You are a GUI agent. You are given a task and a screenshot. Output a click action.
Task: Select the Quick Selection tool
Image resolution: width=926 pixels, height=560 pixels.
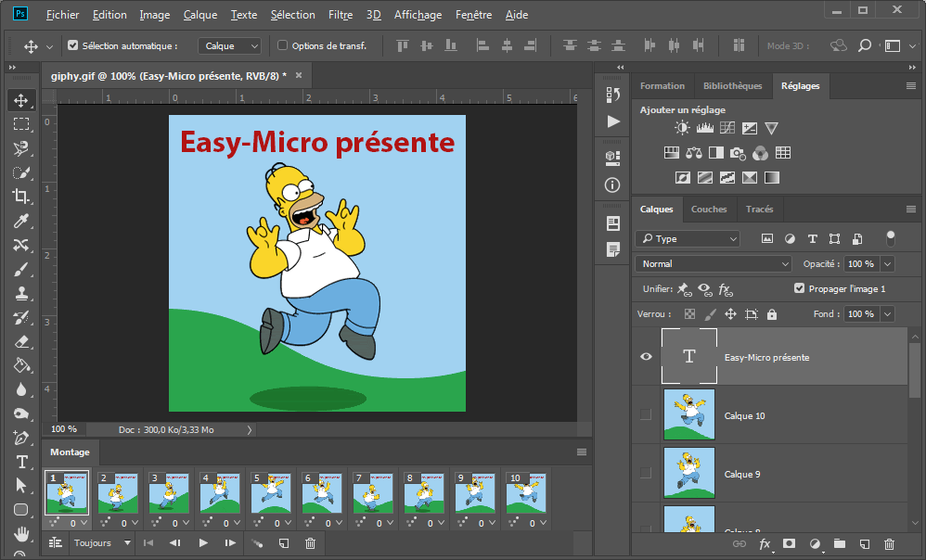(21, 172)
